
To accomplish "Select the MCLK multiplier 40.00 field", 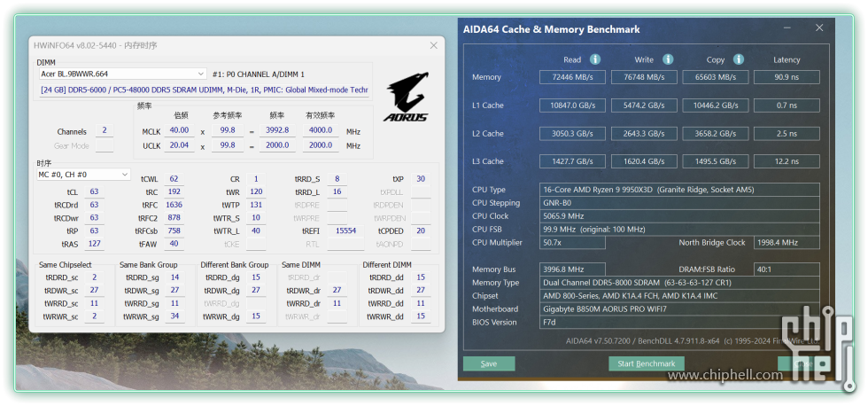I will (x=180, y=130).
